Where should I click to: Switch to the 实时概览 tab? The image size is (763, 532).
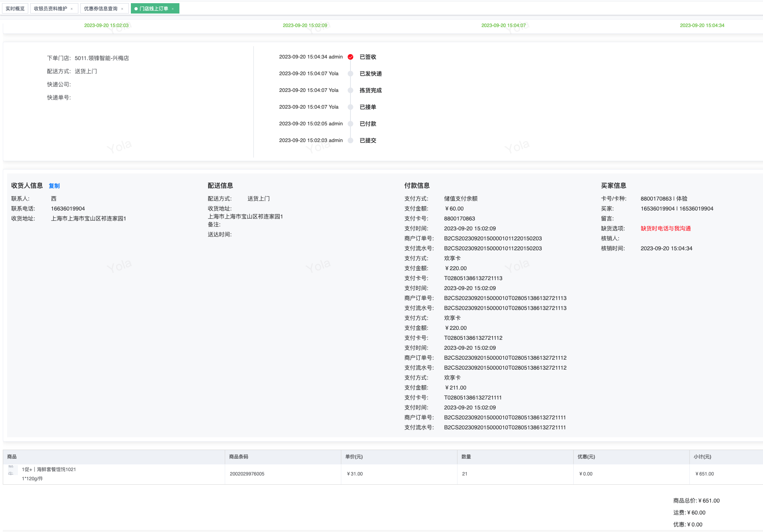point(15,8)
